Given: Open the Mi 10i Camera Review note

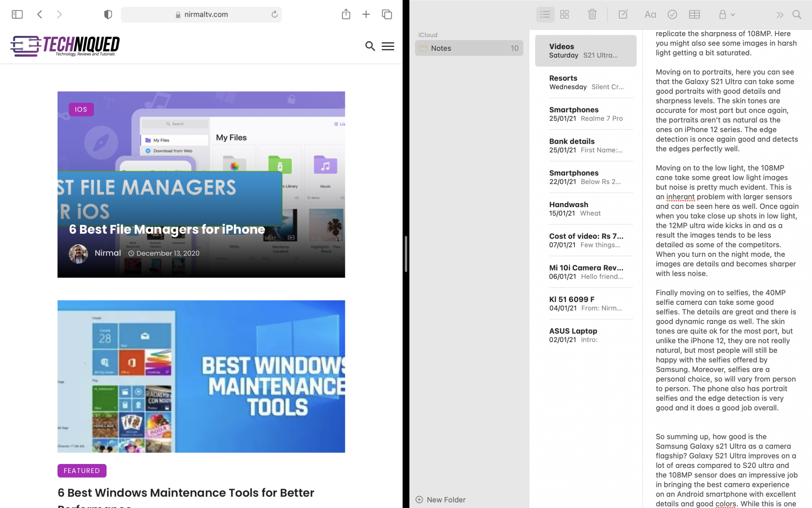Looking at the screenshot, I should pyautogui.click(x=586, y=272).
